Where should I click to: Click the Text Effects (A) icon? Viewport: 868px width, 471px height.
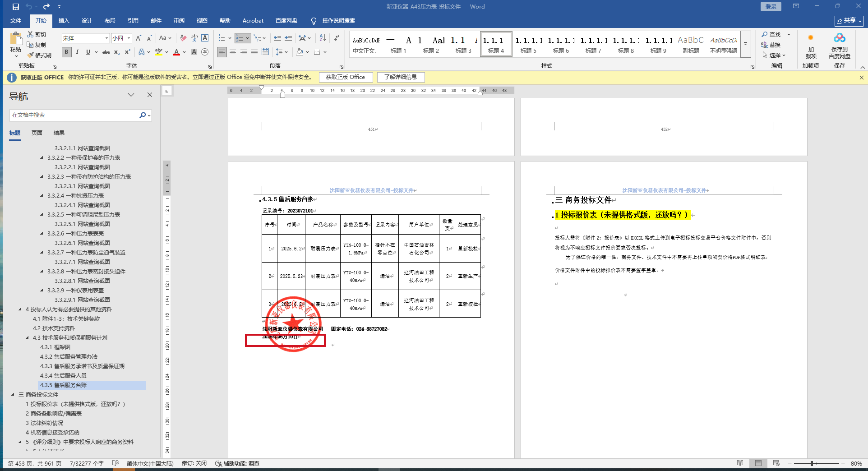(x=142, y=52)
